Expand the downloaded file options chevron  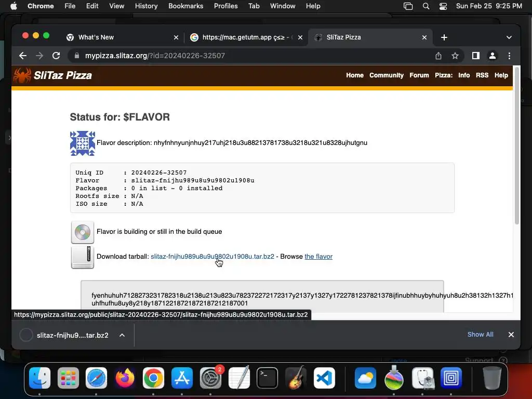pos(122,335)
